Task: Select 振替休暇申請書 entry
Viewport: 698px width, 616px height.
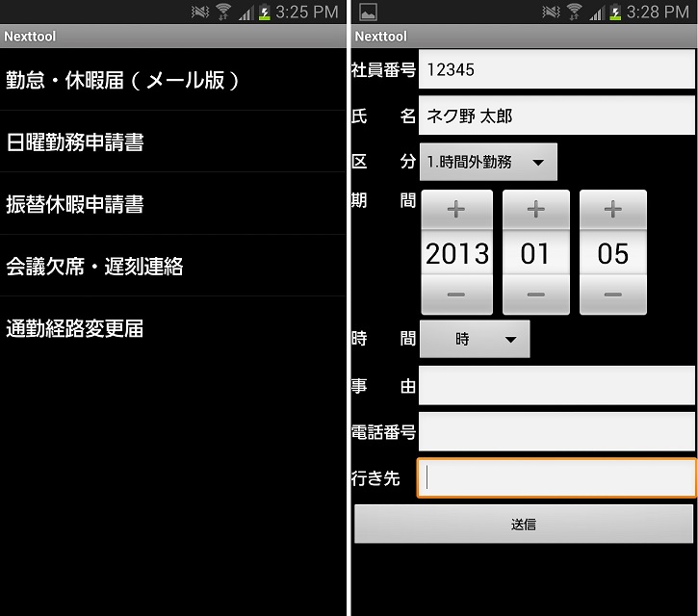Action: [x=172, y=204]
